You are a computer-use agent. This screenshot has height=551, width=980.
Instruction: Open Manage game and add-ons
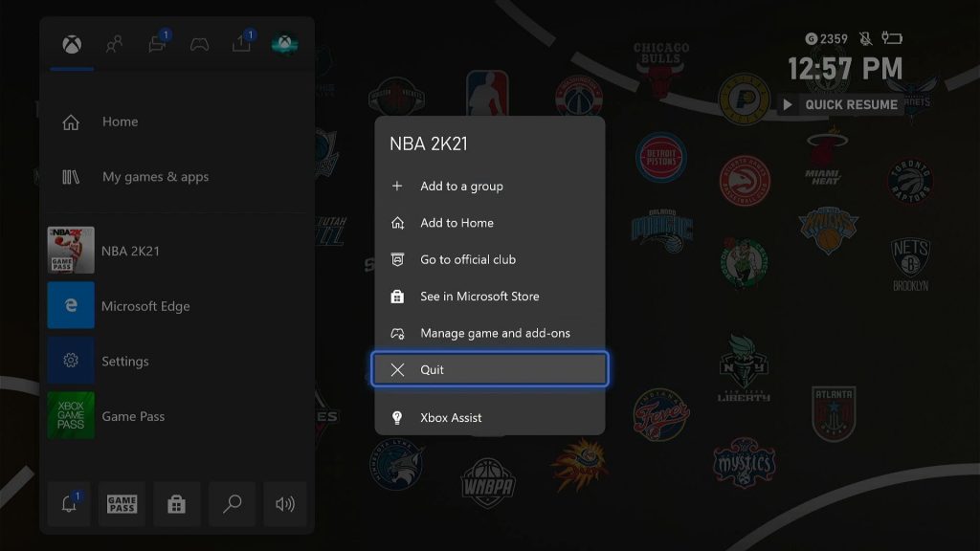489,333
